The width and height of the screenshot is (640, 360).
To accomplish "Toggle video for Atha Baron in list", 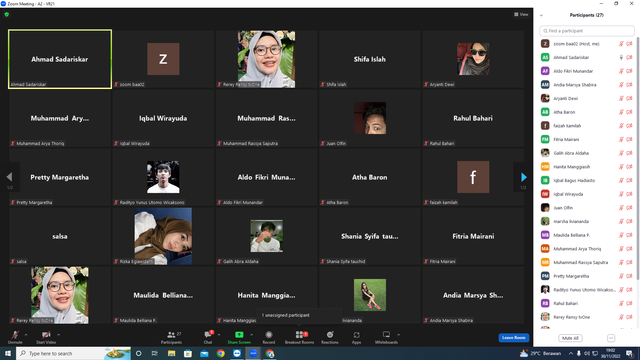I will [629, 112].
